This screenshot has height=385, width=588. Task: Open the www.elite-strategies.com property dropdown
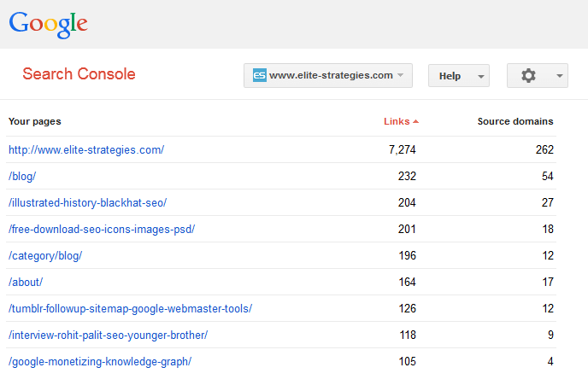click(x=328, y=76)
